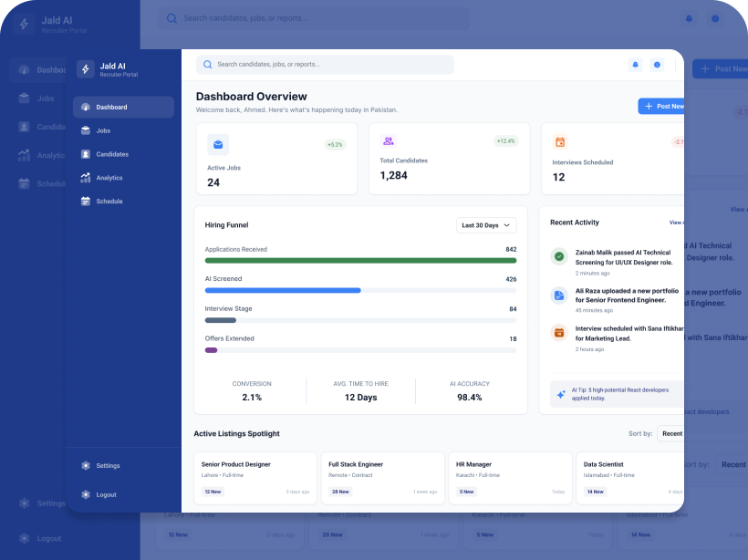
Task: Click the Jobs briefcase icon in front sidebar
Action: pos(86,130)
